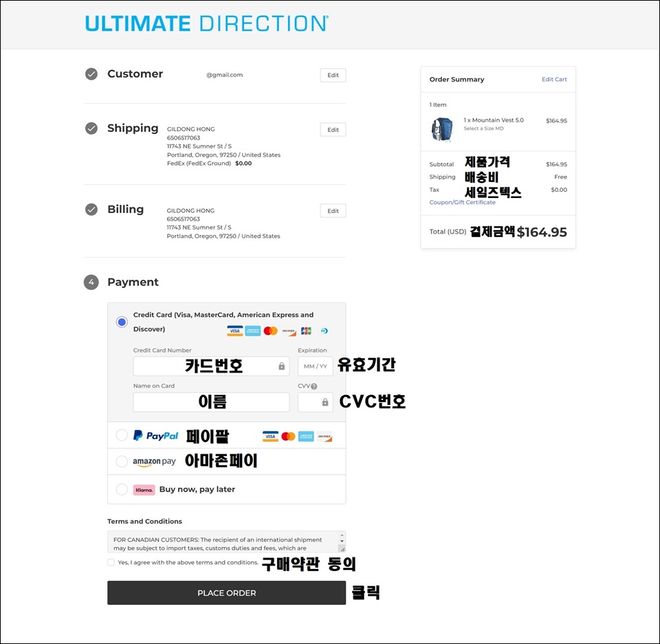This screenshot has height=644, width=660.
Task: Click the terms box scrollbar up arrow
Action: point(342,535)
